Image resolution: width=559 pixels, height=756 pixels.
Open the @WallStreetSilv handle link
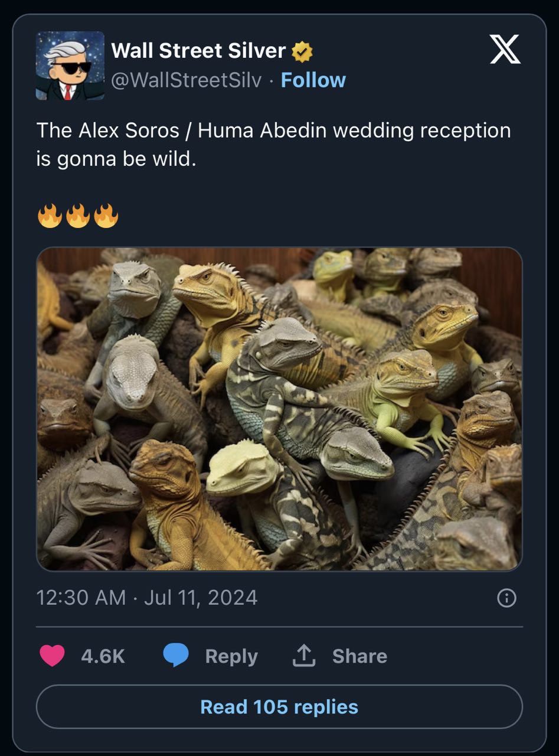pyautogui.click(x=186, y=80)
